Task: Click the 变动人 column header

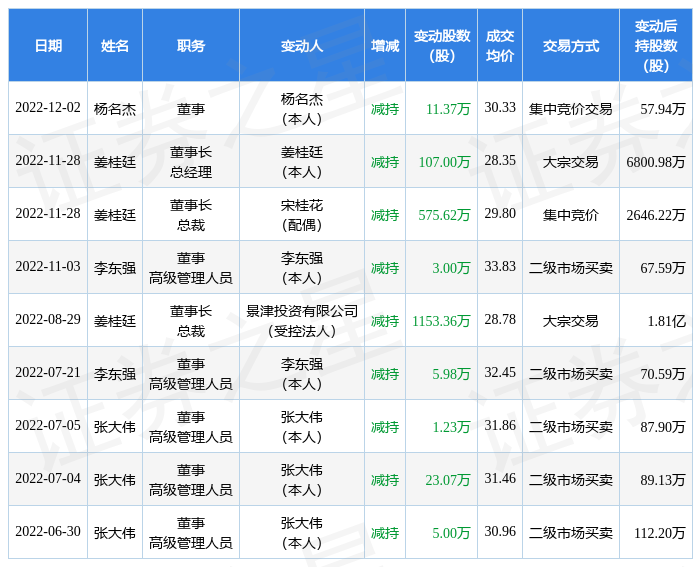Action: pos(302,46)
